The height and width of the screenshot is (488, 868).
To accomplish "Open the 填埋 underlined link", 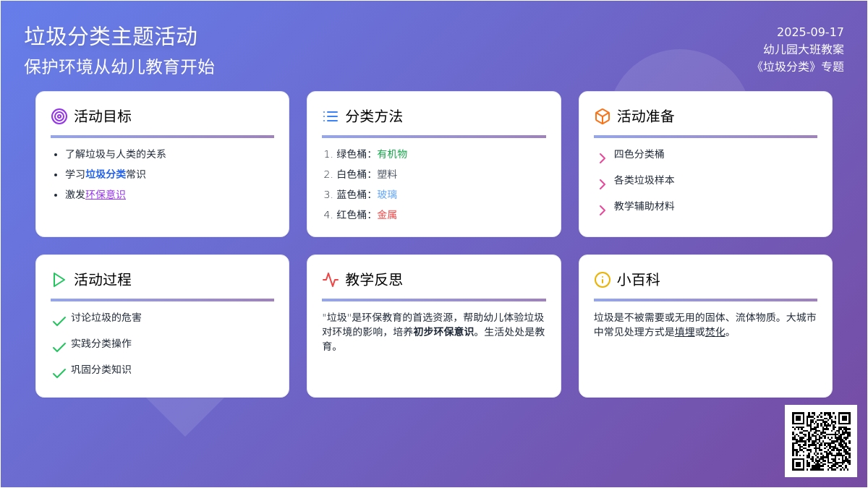I will click(684, 332).
